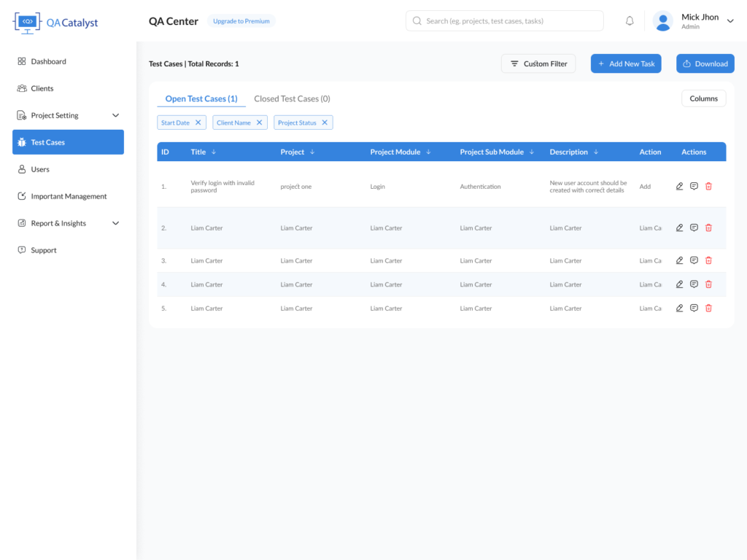Sort the table by Title column

214,152
